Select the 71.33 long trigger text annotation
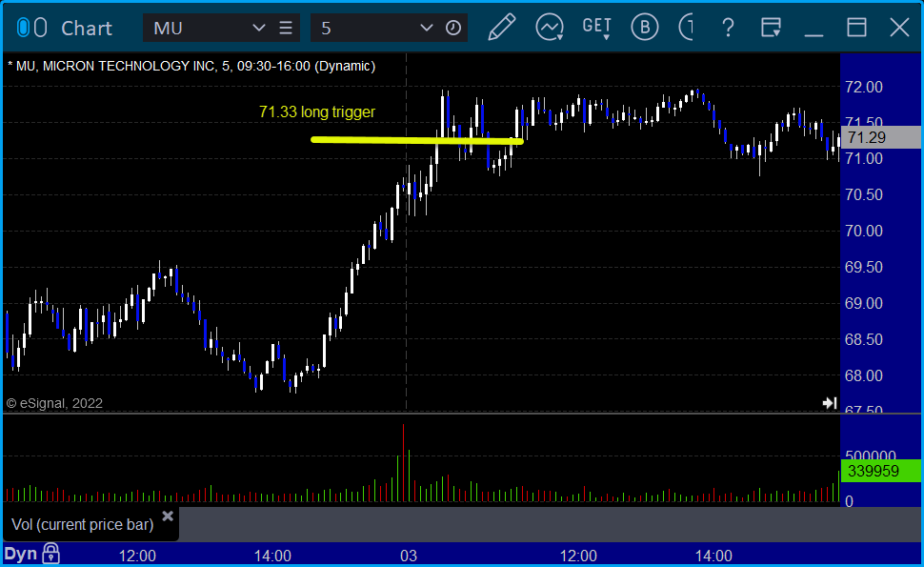 (x=317, y=112)
